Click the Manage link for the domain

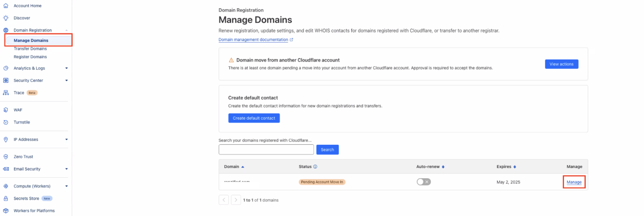[574, 182]
